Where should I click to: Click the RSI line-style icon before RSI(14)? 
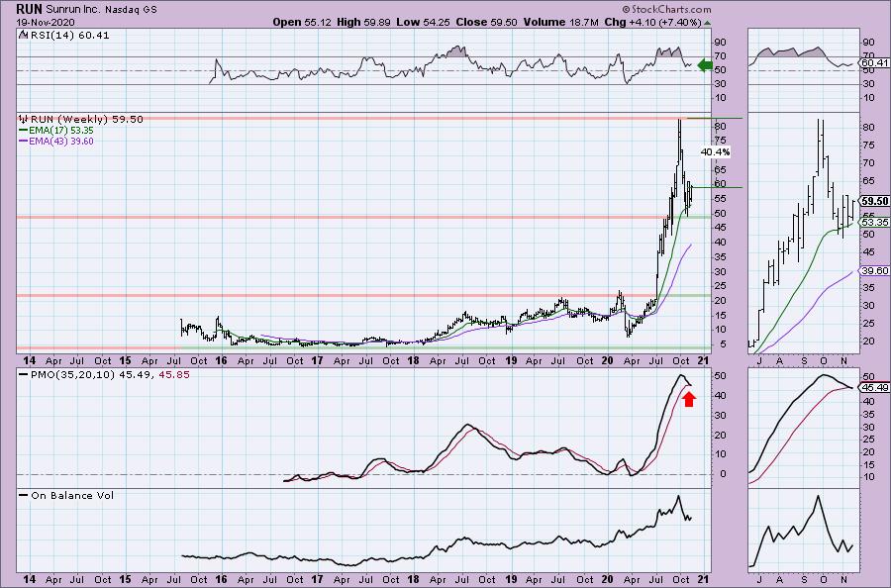click(x=24, y=35)
